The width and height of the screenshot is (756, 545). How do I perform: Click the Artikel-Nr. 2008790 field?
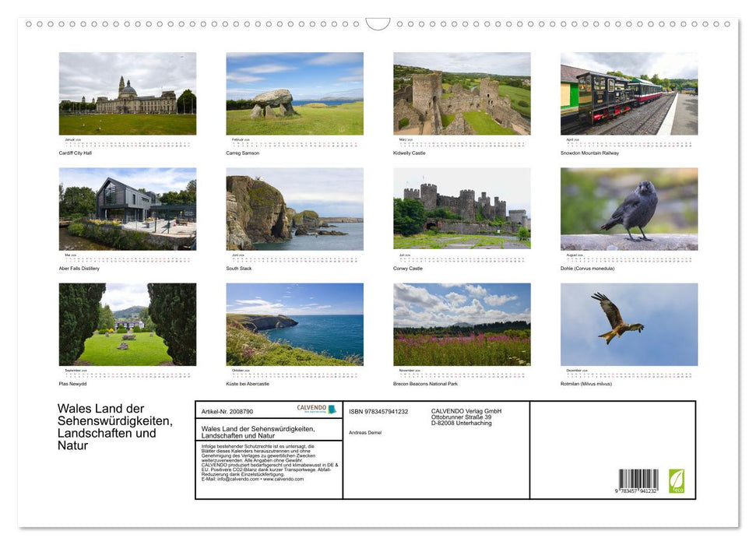click(x=227, y=411)
